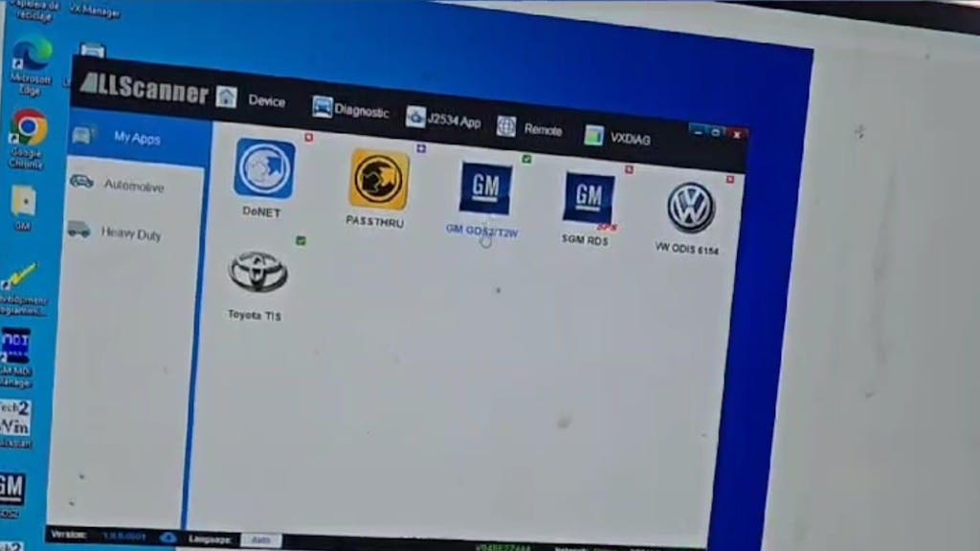The image size is (980, 551).
Task: Open the VW ODIS 6154 app
Action: (x=690, y=209)
